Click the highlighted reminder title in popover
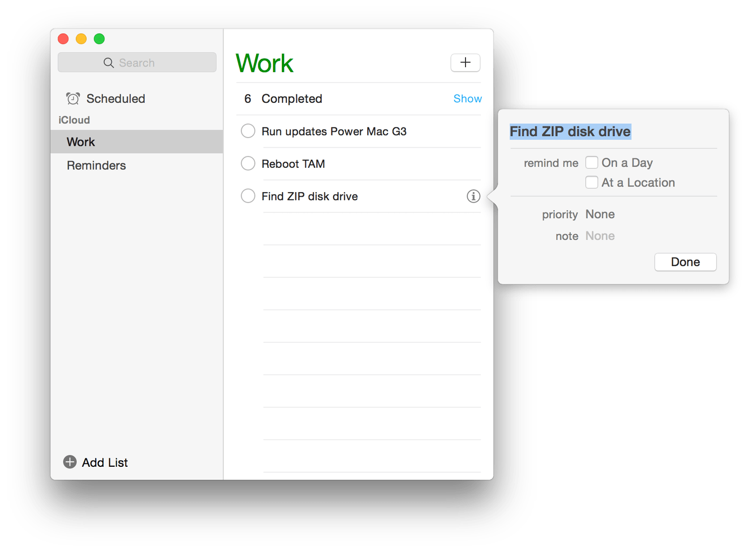The image size is (756, 552). click(x=570, y=132)
